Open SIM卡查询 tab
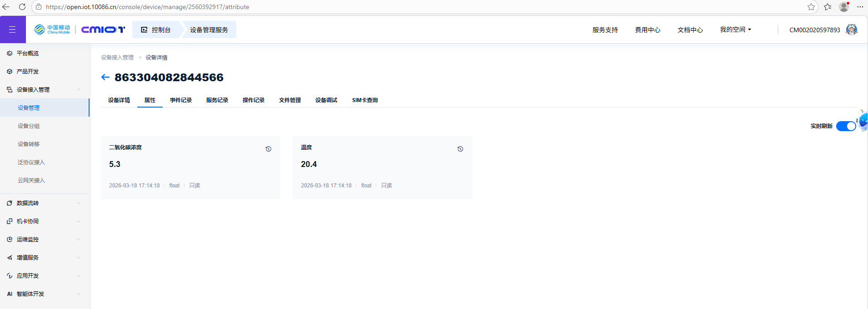 pyautogui.click(x=365, y=100)
